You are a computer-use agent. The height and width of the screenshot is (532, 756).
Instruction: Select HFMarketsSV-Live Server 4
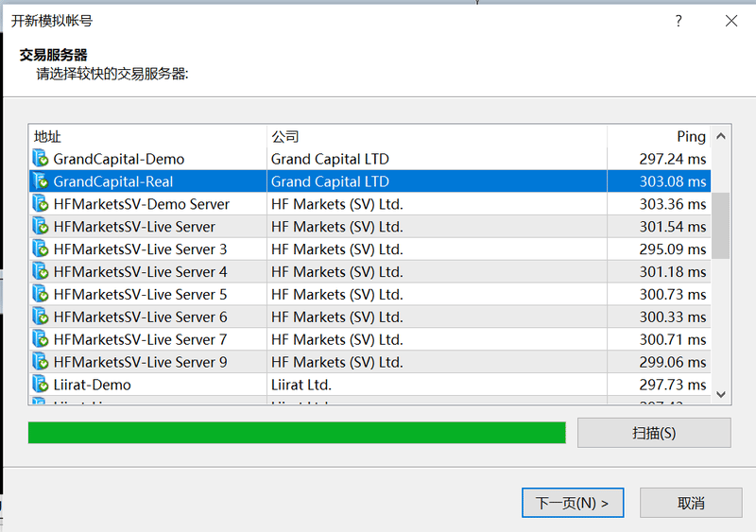pyautogui.click(x=140, y=272)
